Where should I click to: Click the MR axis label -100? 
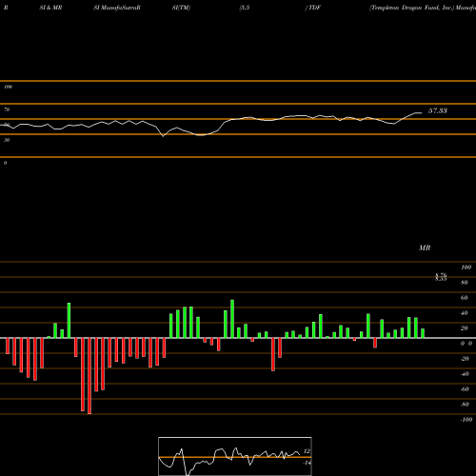tap(466, 420)
